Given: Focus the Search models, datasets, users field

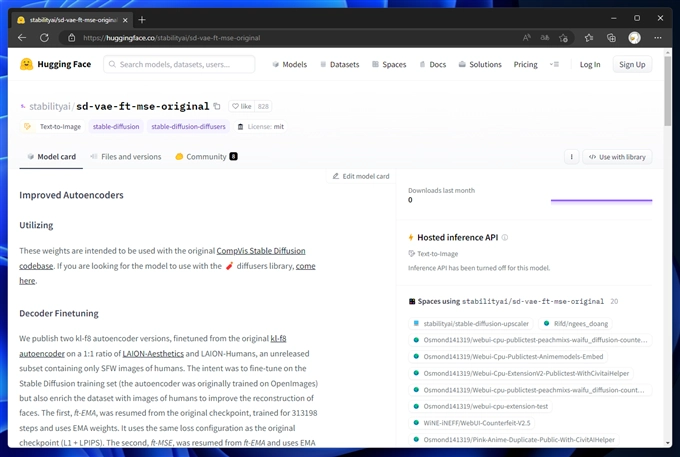Looking at the screenshot, I should tap(179, 64).
